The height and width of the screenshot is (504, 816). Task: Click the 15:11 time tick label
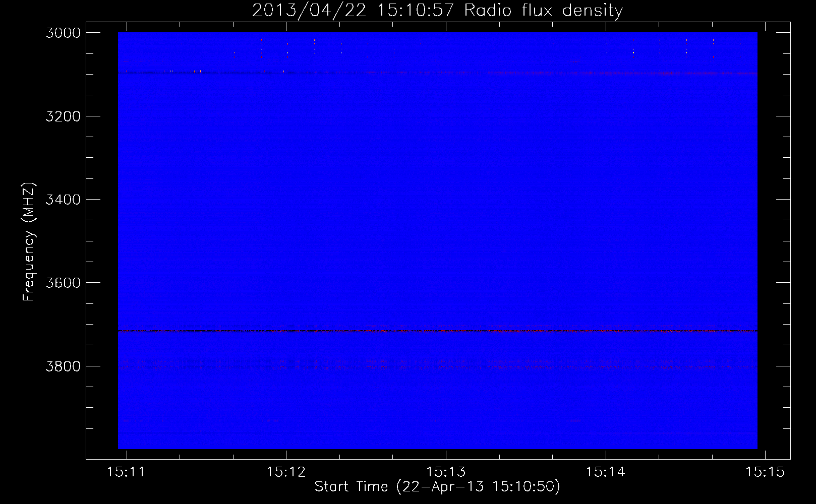pos(126,472)
